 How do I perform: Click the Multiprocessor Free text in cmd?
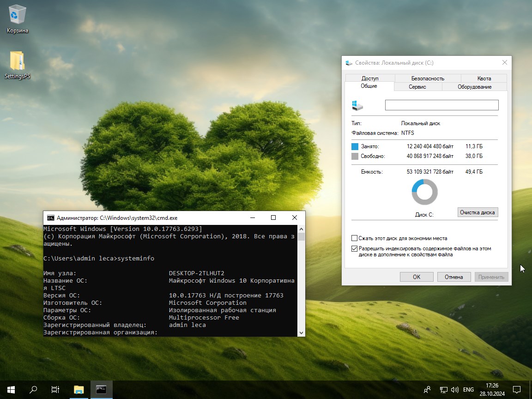[x=204, y=318]
